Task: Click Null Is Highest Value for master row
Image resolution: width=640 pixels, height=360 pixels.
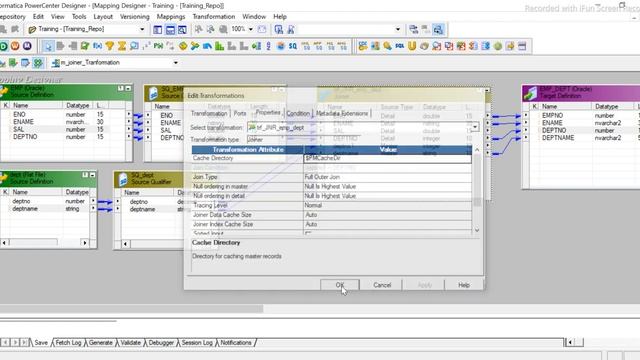Action: click(x=388, y=187)
